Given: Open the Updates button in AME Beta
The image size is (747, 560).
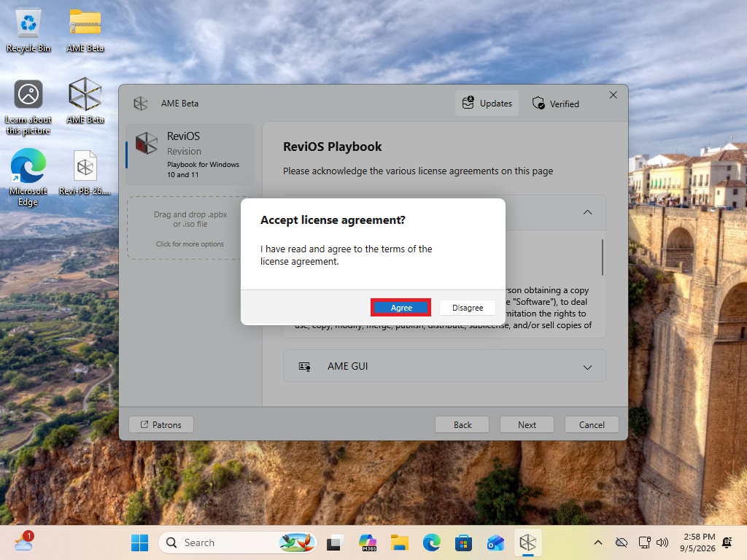Looking at the screenshot, I should tap(487, 104).
